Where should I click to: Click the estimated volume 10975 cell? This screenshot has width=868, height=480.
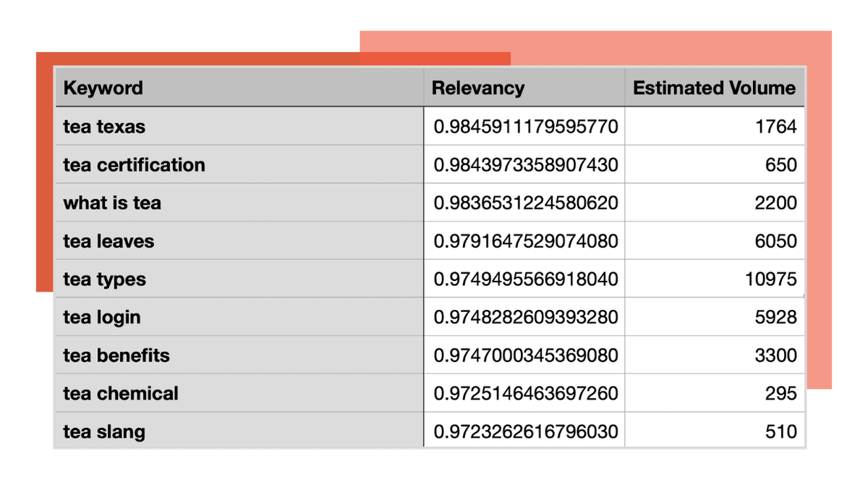[770, 279]
